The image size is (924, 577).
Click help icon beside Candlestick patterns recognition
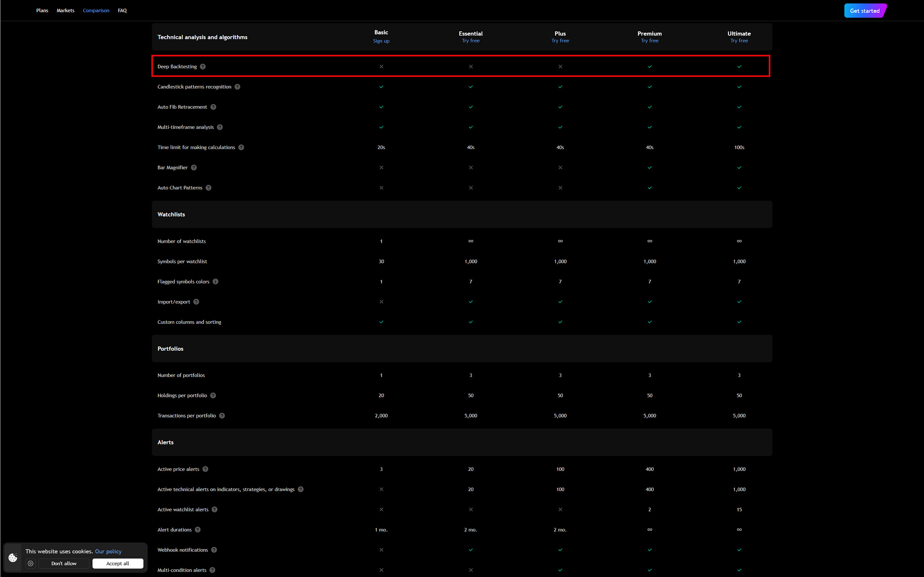click(x=237, y=87)
